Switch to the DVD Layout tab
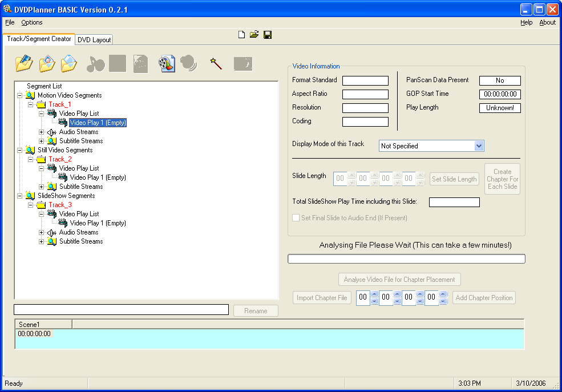Viewport: 562px width, 392px height. [94, 40]
